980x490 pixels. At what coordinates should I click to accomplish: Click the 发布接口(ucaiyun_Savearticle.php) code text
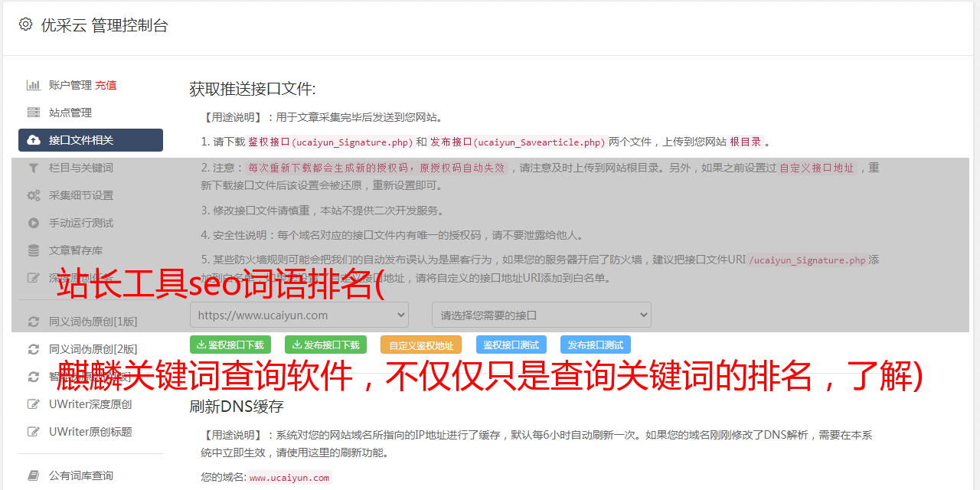point(518,142)
